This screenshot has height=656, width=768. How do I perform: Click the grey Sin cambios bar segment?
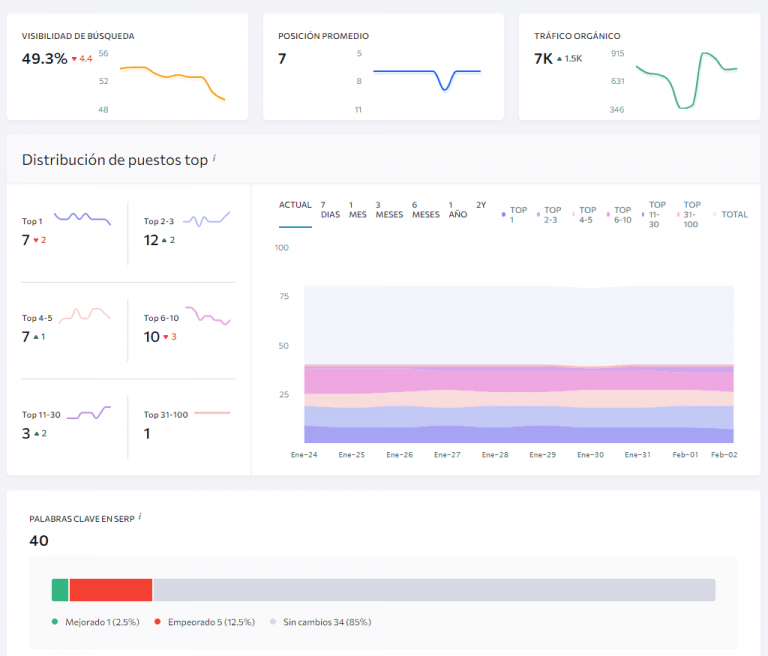[433, 590]
